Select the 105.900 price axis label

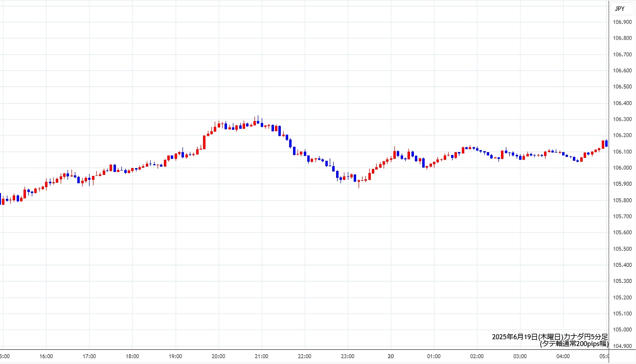point(622,184)
